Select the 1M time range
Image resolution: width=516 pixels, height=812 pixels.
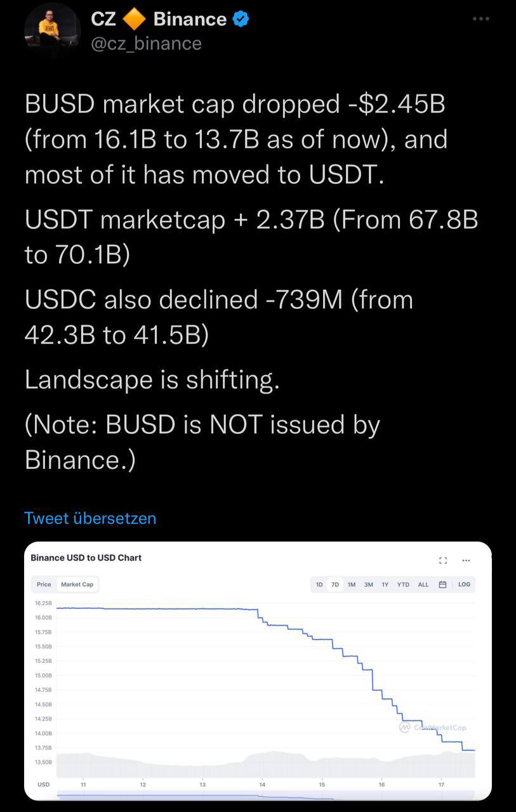[x=352, y=584]
